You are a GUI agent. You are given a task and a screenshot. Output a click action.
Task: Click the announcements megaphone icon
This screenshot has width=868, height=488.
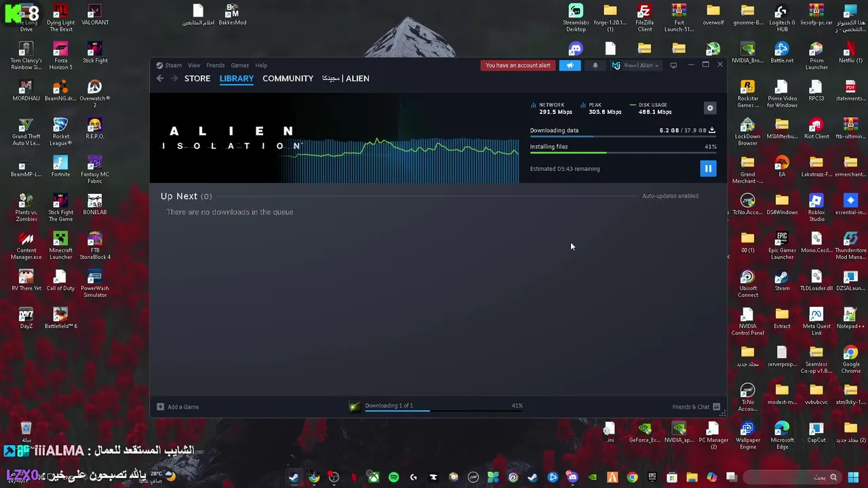[570, 66]
